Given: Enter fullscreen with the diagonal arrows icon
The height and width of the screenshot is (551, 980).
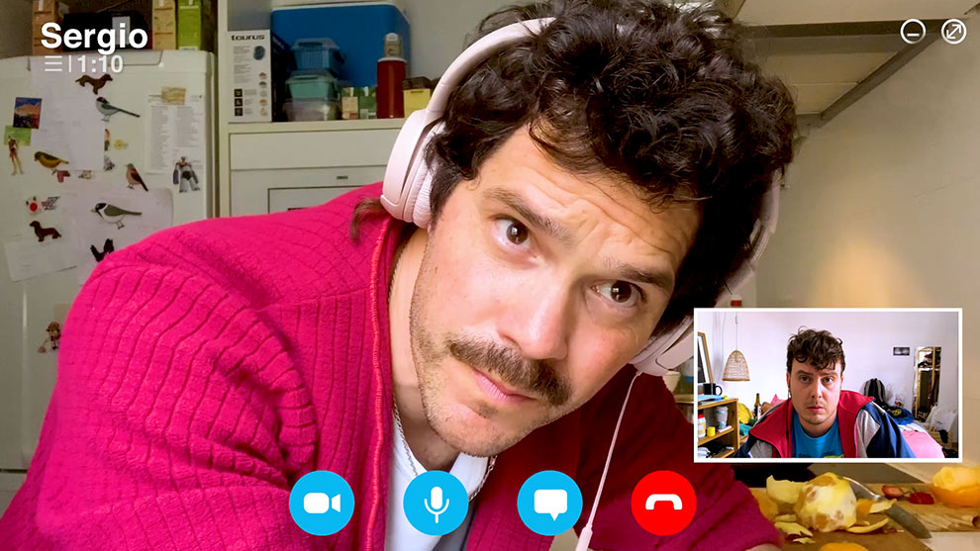Looking at the screenshot, I should pyautogui.click(x=953, y=32).
